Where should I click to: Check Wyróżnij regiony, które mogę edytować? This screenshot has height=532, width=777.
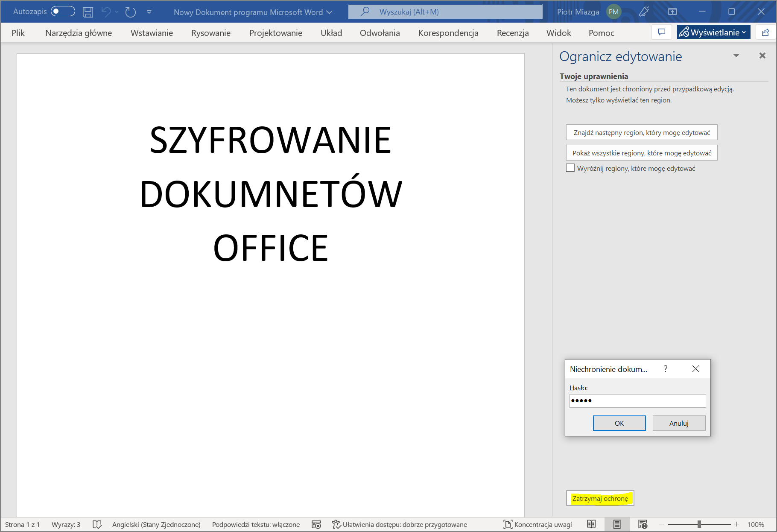(570, 168)
